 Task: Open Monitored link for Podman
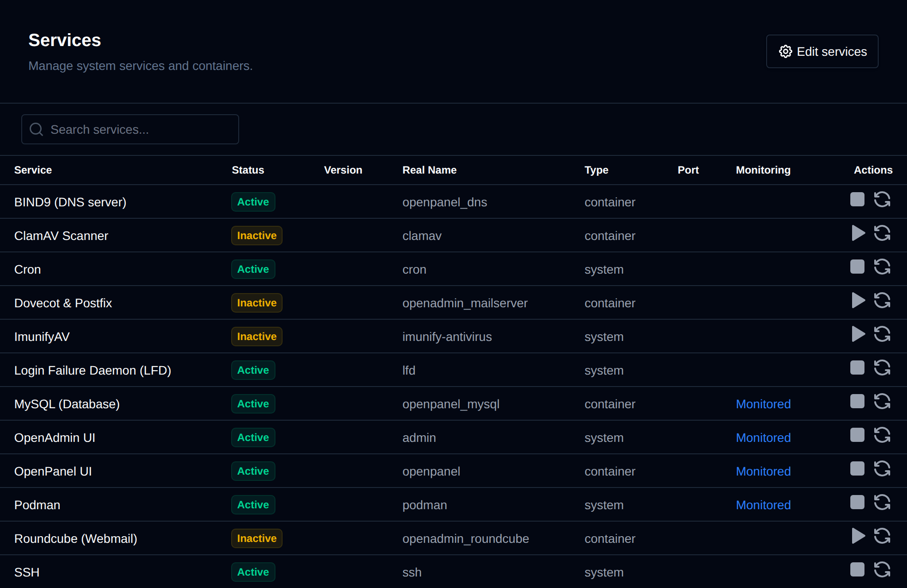point(763,505)
